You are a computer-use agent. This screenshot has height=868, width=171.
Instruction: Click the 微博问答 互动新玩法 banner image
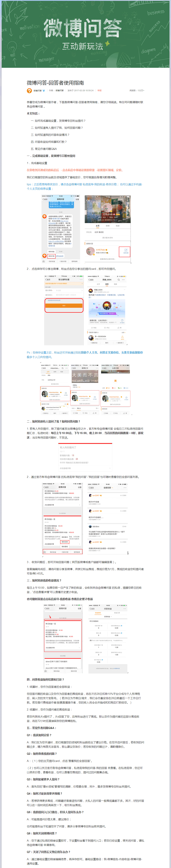click(86, 34)
